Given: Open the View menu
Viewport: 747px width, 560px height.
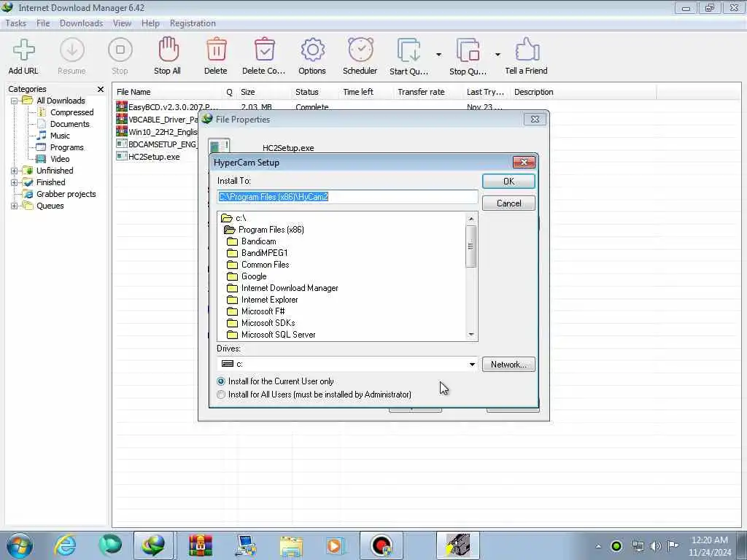Looking at the screenshot, I should (122, 23).
